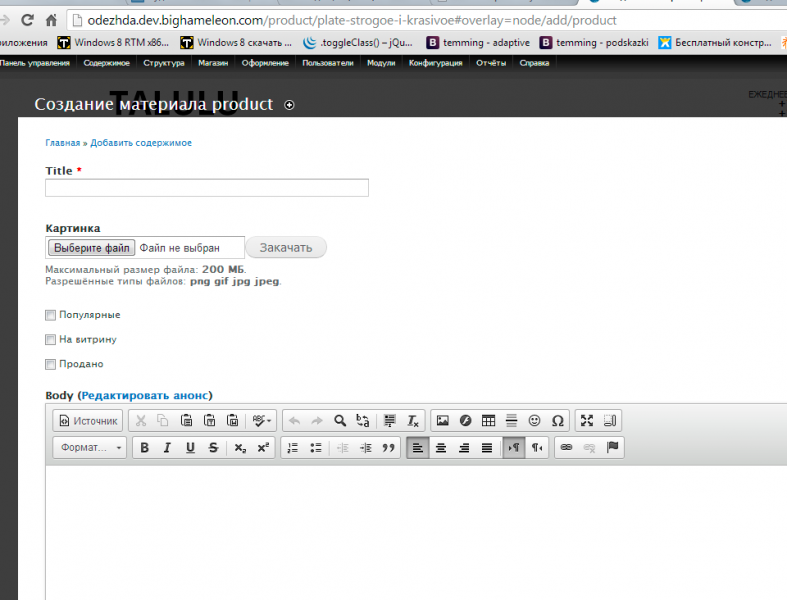Open the Главная breadcrumb link

(63, 143)
